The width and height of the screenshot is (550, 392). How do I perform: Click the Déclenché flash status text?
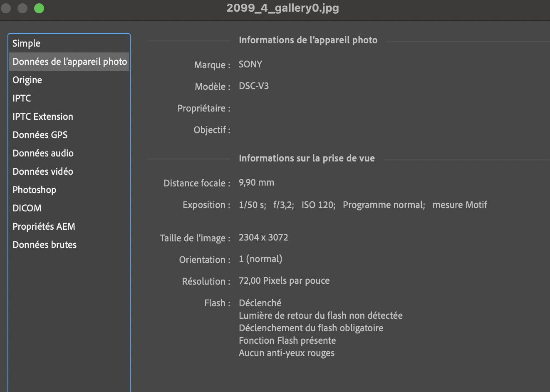(260, 303)
